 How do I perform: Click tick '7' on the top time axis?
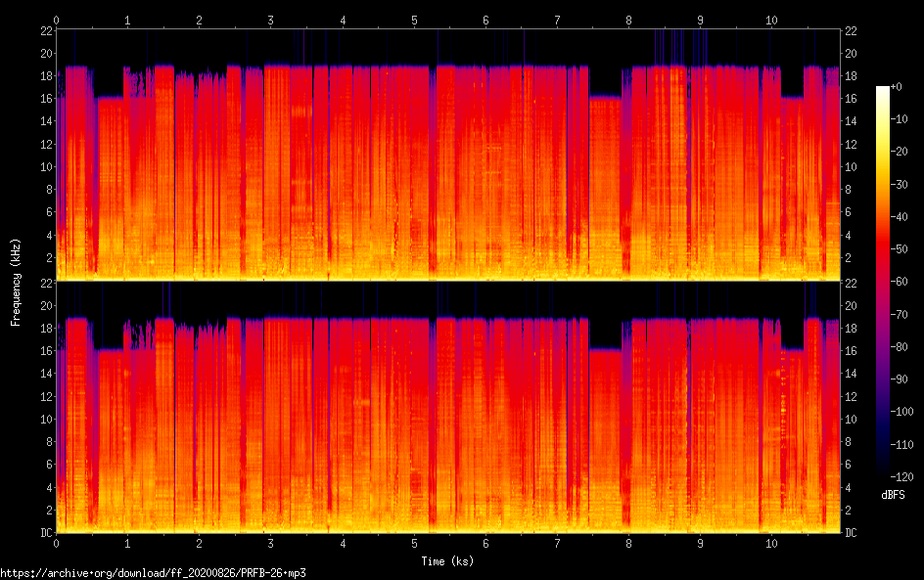pos(557,20)
